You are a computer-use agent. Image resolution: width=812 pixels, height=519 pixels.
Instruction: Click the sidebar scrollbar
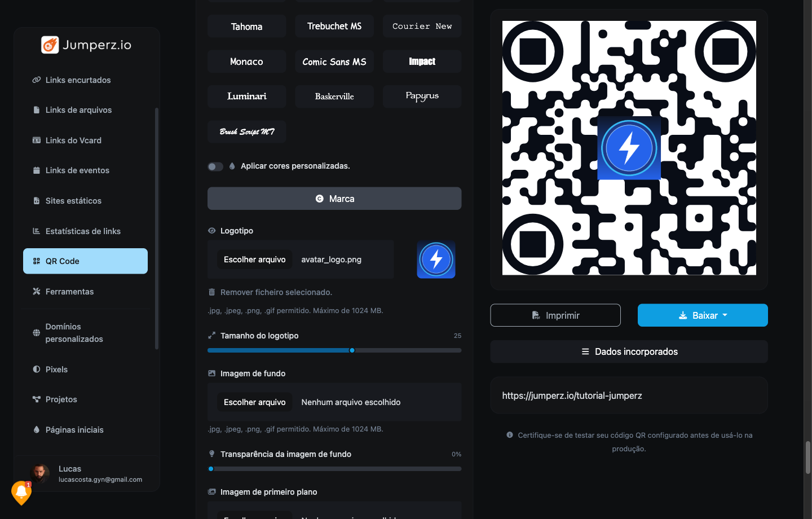(x=157, y=228)
